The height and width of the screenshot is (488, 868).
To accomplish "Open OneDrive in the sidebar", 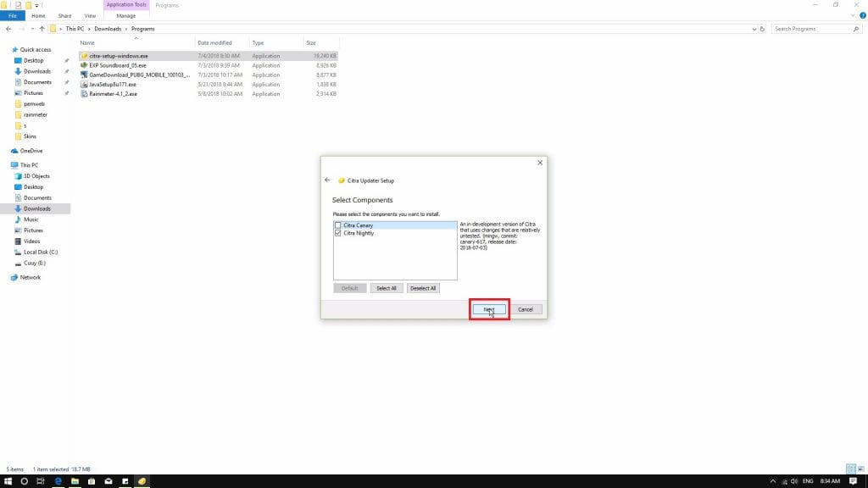I will point(31,151).
